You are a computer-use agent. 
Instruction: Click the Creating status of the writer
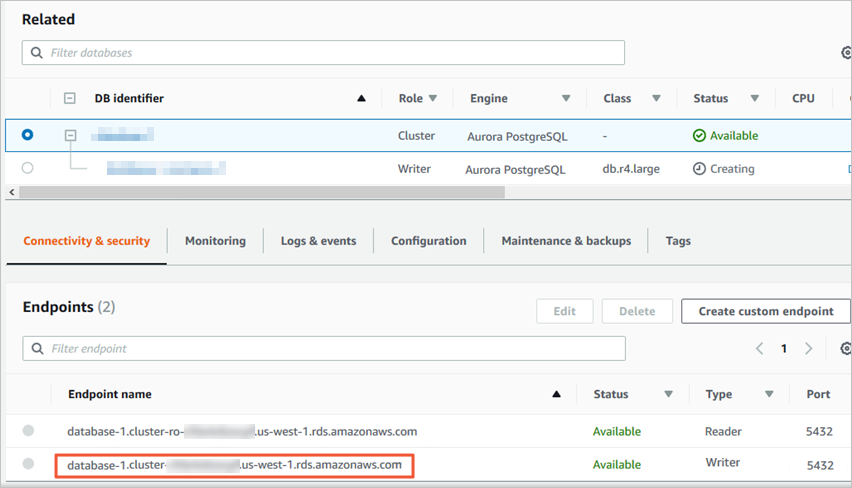click(x=724, y=169)
